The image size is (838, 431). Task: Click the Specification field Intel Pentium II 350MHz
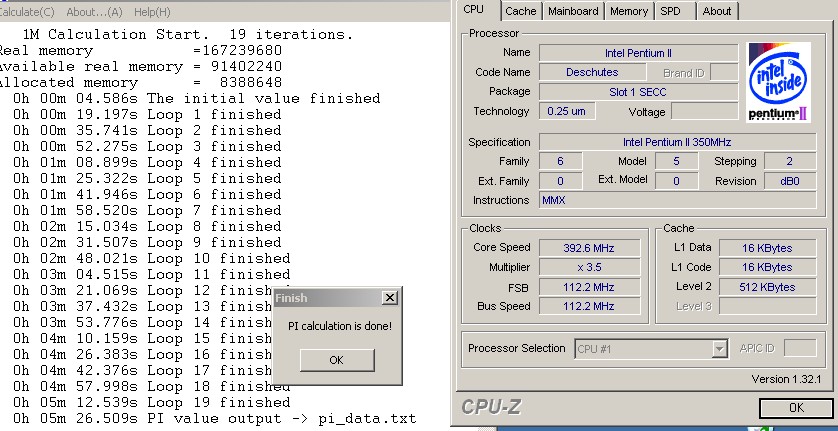point(677,142)
